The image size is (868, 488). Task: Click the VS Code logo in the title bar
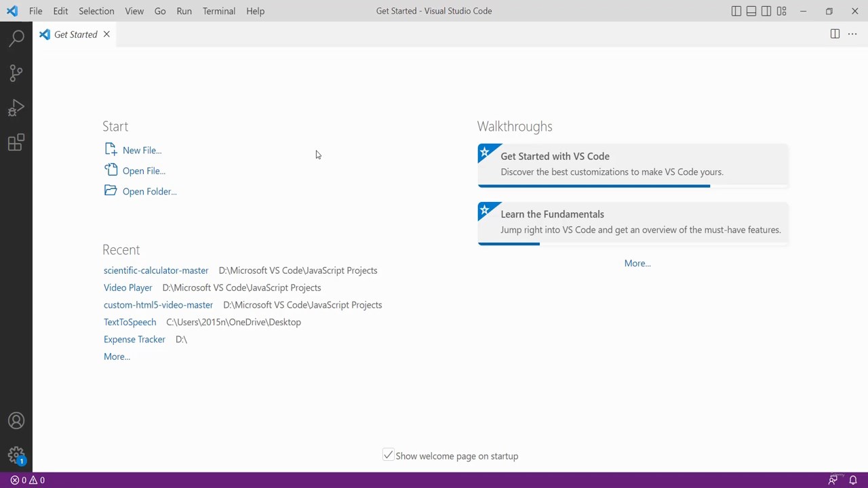click(x=12, y=11)
